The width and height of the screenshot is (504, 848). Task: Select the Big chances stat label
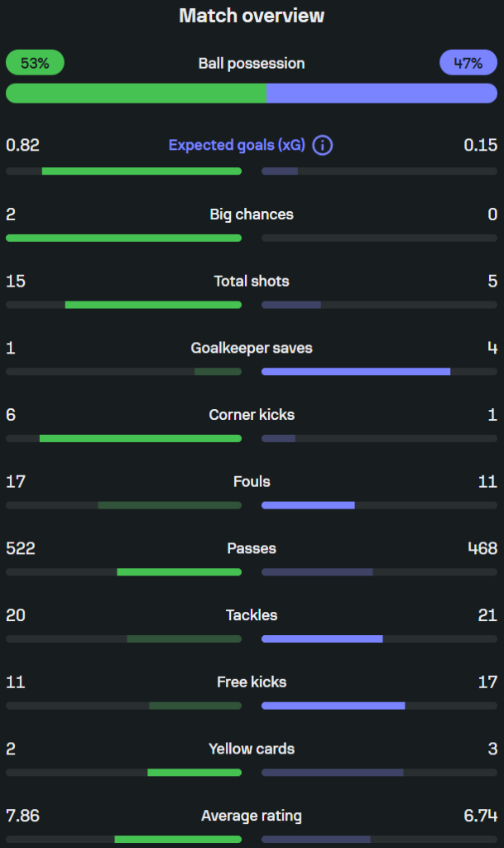tap(252, 214)
